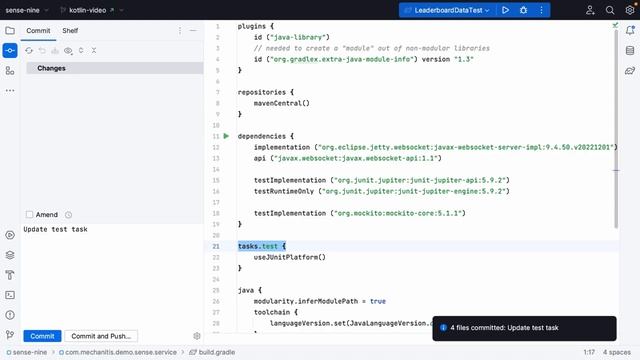Click the Commit tool window icon in left stripe
This screenshot has height=360, width=640.
pyautogui.click(x=10, y=51)
